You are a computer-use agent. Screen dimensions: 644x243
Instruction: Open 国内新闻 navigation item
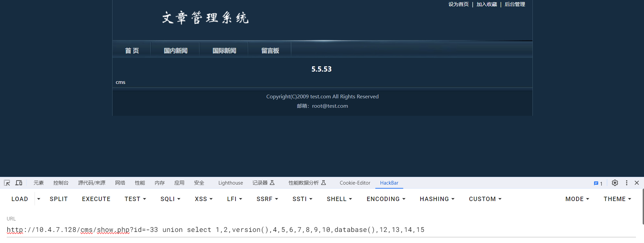175,51
